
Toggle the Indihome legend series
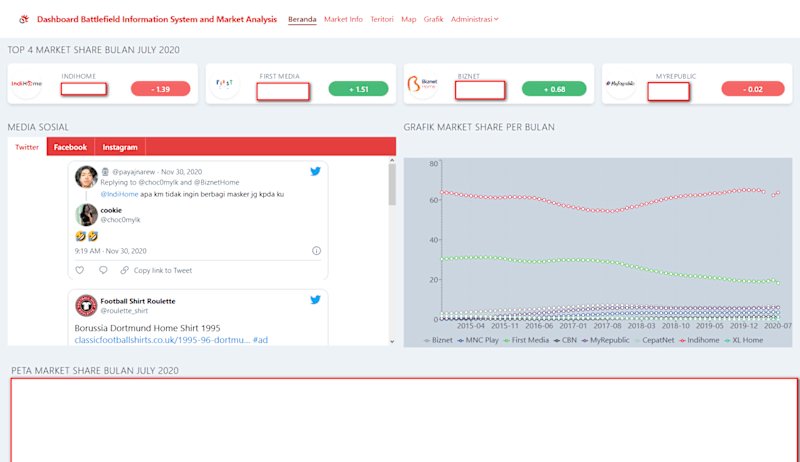699,340
